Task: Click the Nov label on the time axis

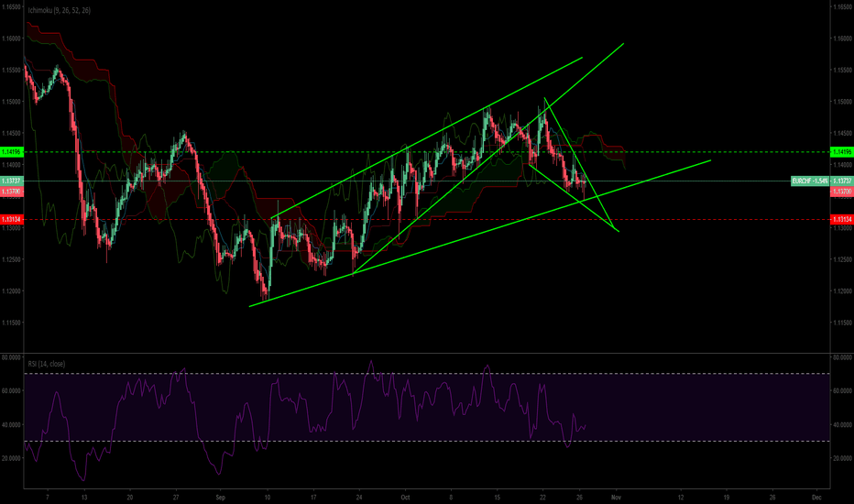Action: coord(616,497)
